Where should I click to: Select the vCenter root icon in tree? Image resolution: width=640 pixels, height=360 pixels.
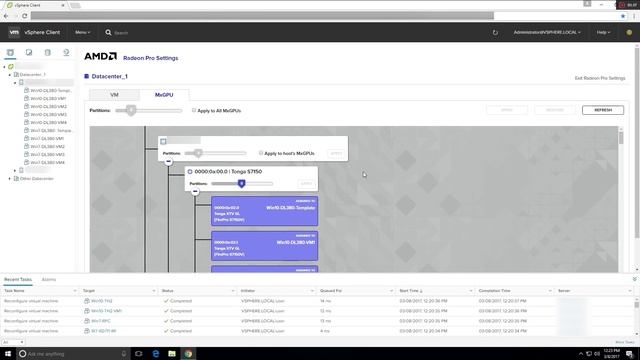coord(11,67)
